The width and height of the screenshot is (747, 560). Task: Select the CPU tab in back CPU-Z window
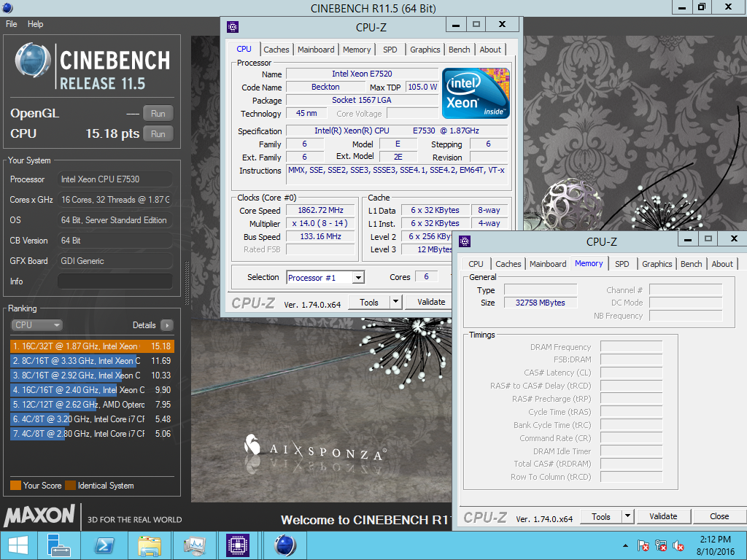[x=244, y=49]
